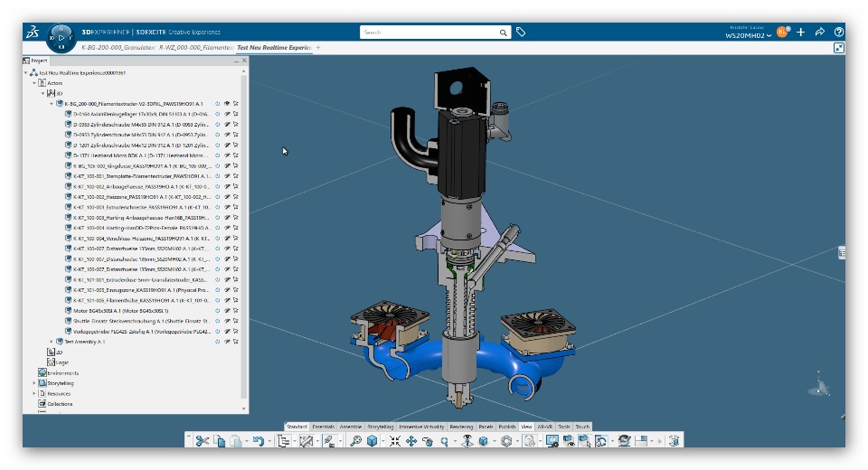Switch to the Essentials toolbar tab
868x470 pixels.
pyautogui.click(x=324, y=427)
